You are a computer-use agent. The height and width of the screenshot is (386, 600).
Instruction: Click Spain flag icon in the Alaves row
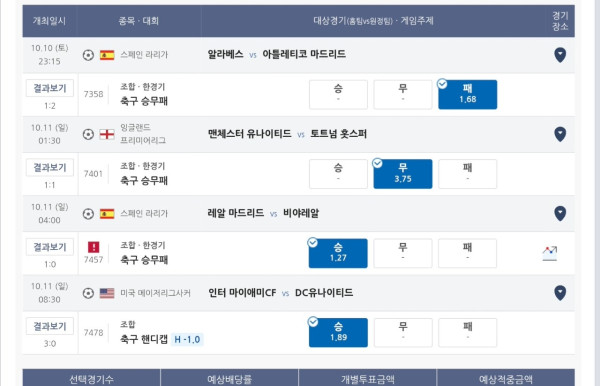[x=107, y=55]
